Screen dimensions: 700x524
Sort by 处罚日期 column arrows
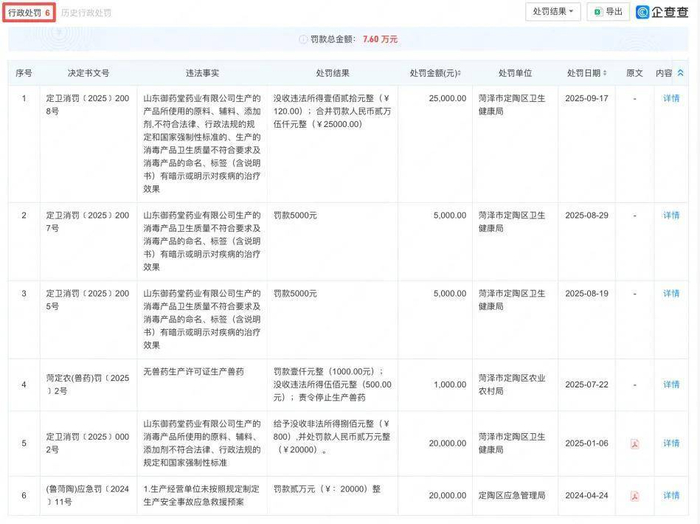pos(605,73)
